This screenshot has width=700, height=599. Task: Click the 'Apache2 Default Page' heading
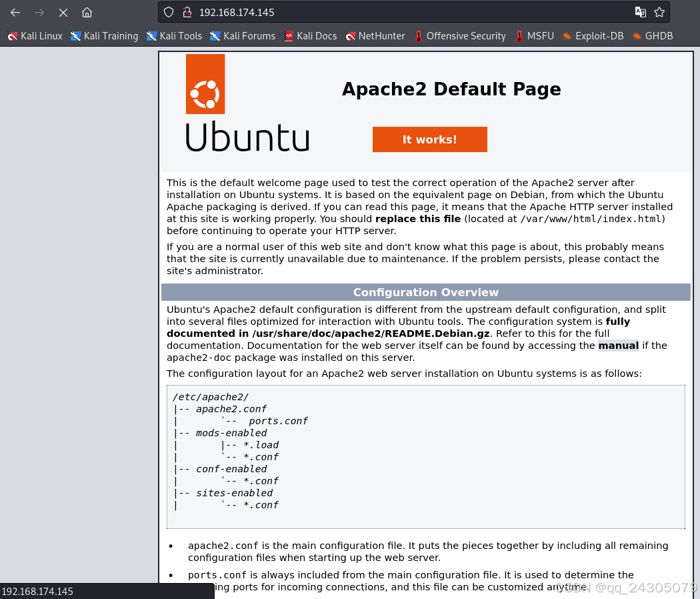pyautogui.click(x=451, y=89)
